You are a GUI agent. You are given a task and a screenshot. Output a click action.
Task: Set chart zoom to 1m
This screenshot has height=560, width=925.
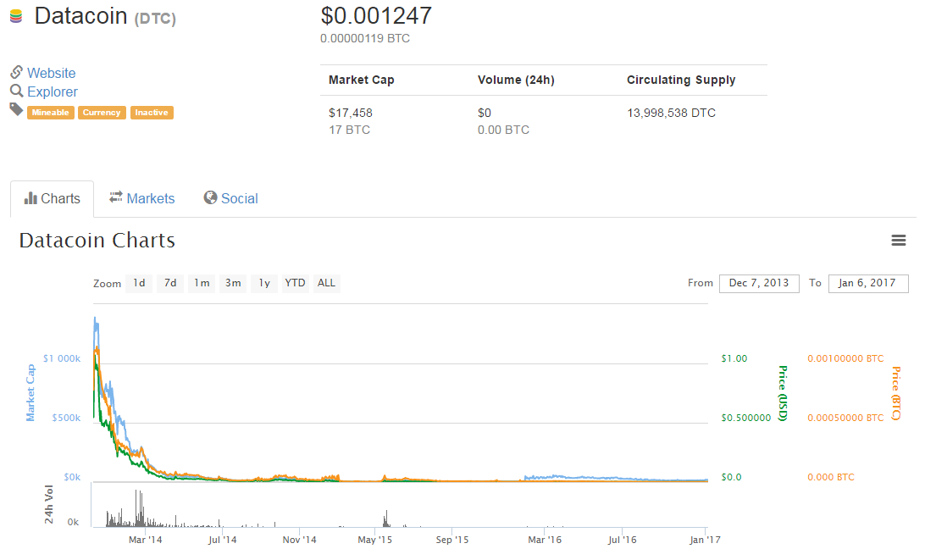pyautogui.click(x=202, y=283)
